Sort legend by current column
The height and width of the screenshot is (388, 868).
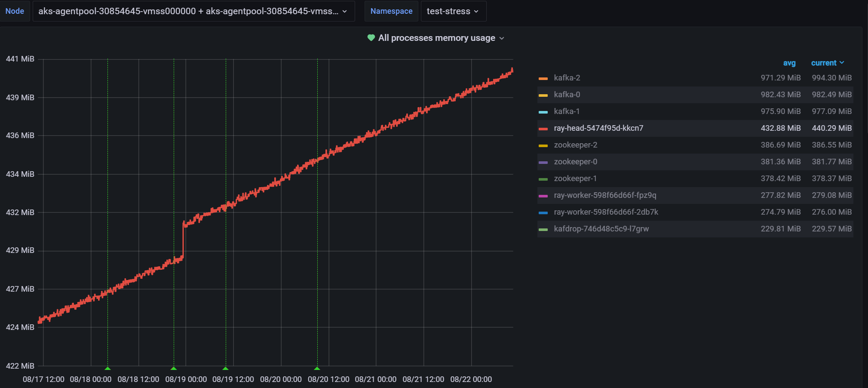point(828,63)
